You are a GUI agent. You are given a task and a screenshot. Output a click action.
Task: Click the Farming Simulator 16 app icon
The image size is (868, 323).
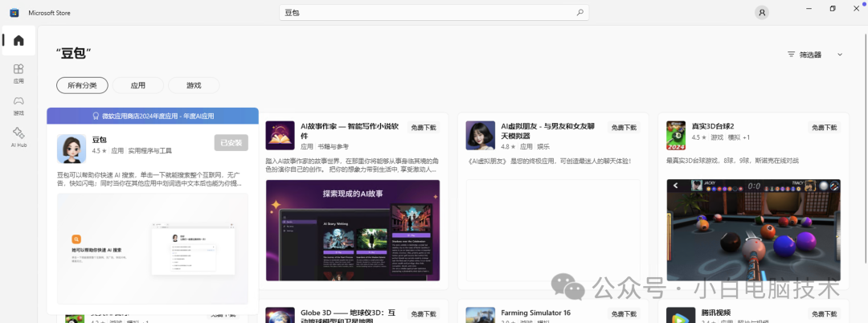[480, 315]
